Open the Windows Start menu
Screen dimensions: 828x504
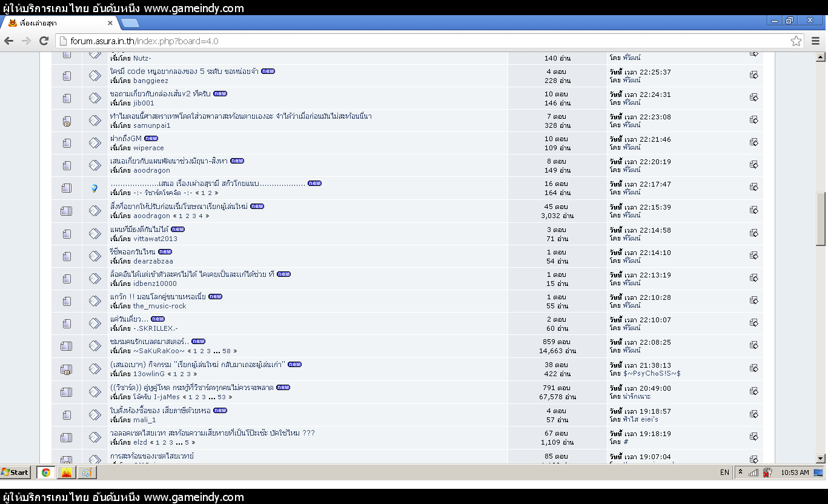point(16,472)
